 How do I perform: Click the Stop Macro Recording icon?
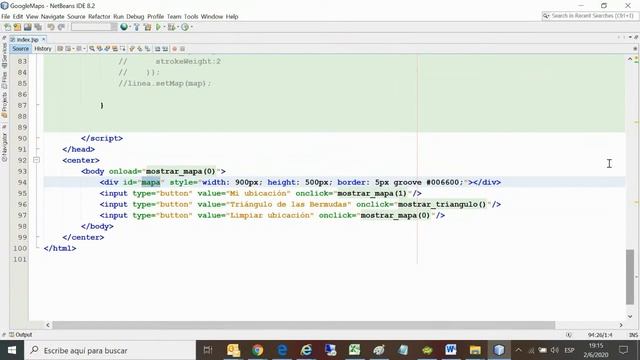pyautogui.click(x=182, y=49)
